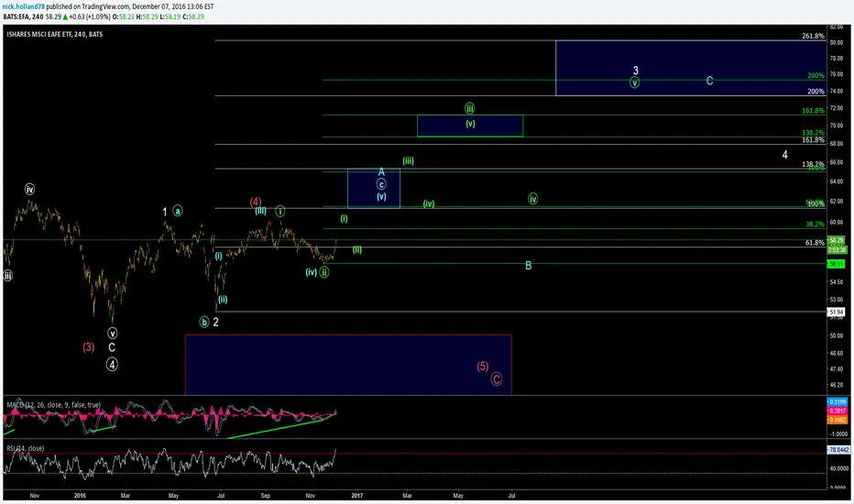
Task: Click the orange MACD value 0.1092
Action: (838, 420)
